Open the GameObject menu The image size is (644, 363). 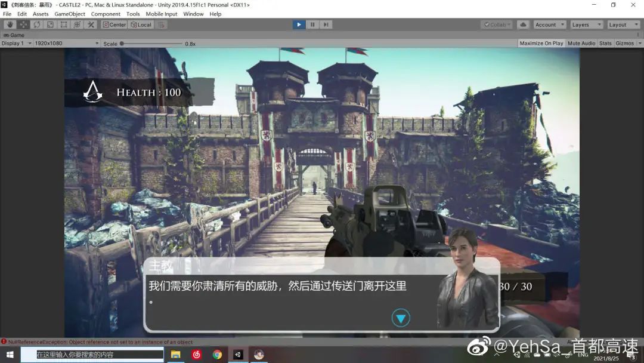point(70,14)
